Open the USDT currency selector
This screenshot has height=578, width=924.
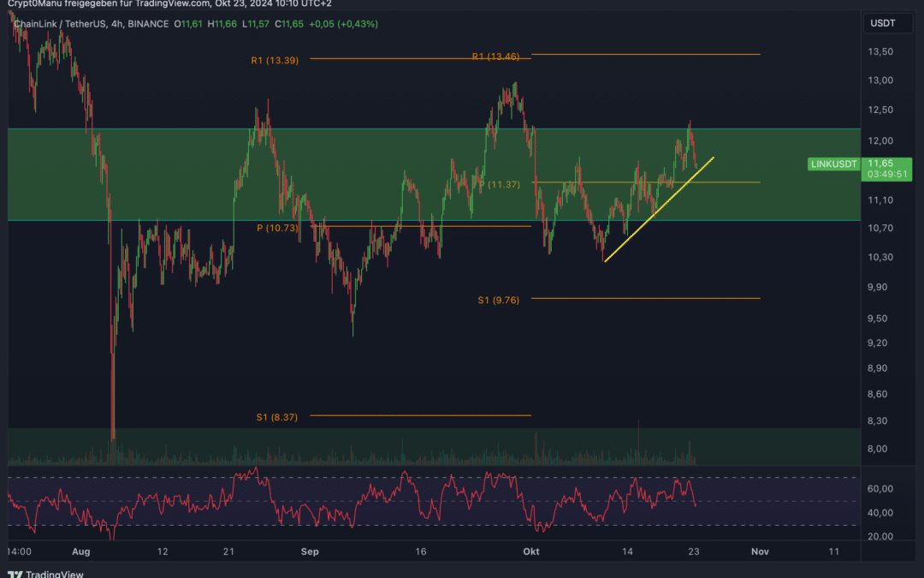coord(883,23)
